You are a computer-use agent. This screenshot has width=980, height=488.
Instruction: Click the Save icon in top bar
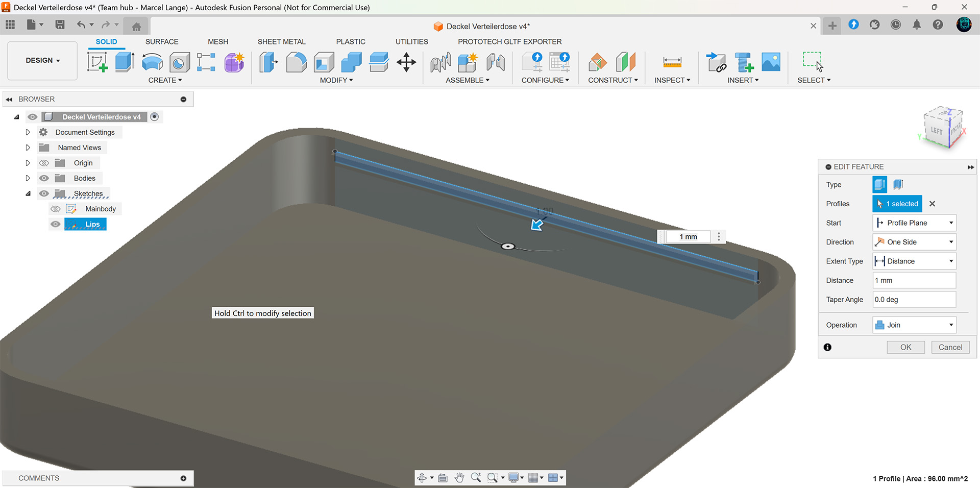pyautogui.click(x=60, y=25)
